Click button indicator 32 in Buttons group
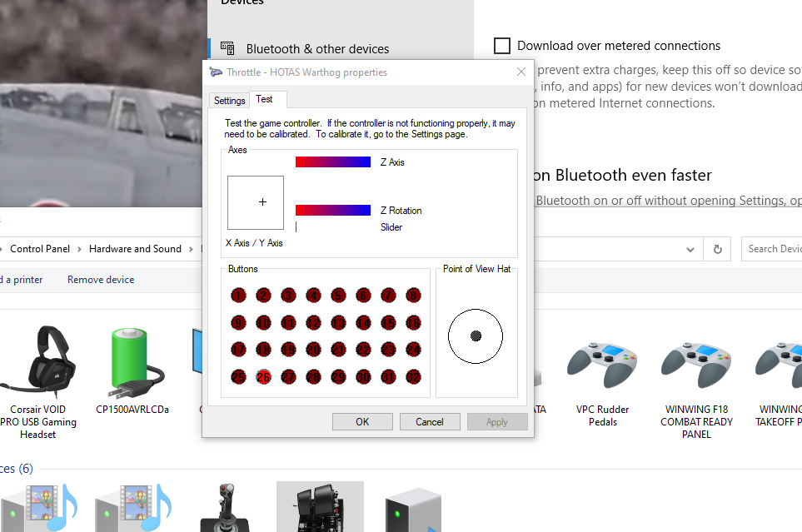802x532 pixels. (x=413, y=377)
